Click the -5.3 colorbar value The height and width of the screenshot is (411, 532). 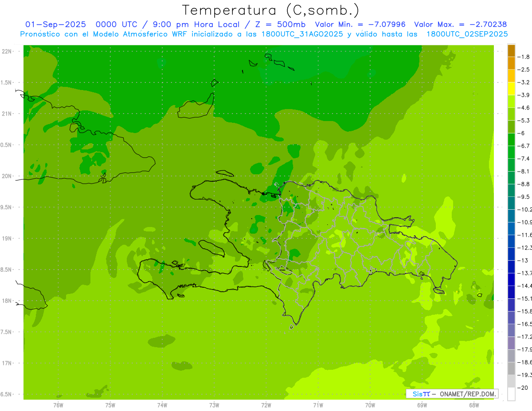[x=524, y=121]
